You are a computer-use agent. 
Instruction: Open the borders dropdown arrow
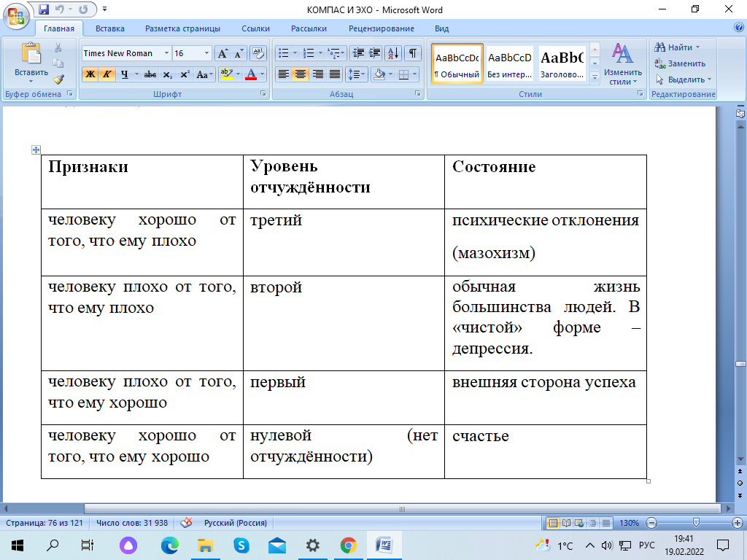[415, 74]
